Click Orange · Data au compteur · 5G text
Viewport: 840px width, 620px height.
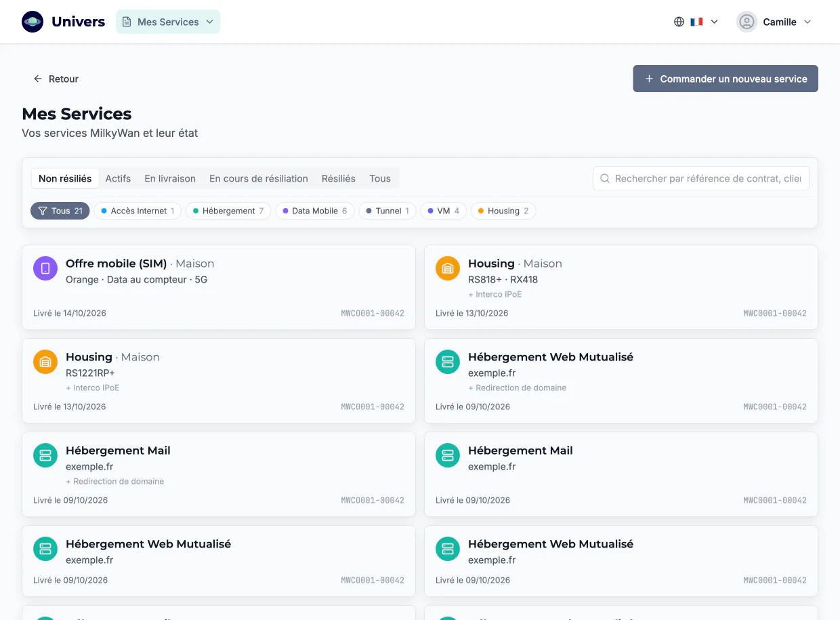pyautogui.click(x=136, y=279)
